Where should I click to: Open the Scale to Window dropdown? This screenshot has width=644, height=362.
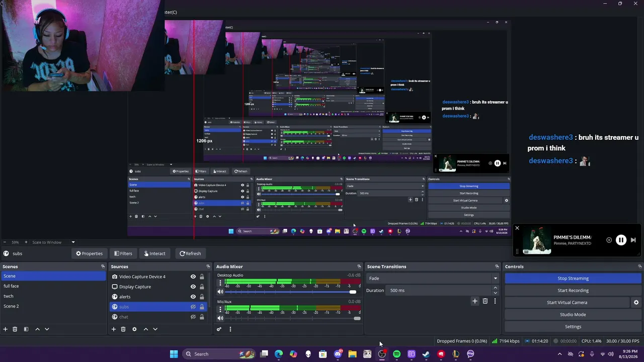tap(53, 242)
